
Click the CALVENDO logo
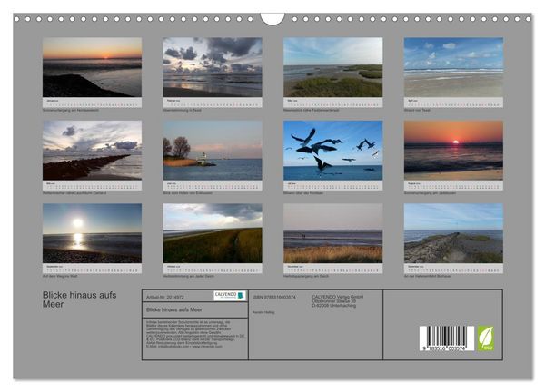(x=230, y=296)
